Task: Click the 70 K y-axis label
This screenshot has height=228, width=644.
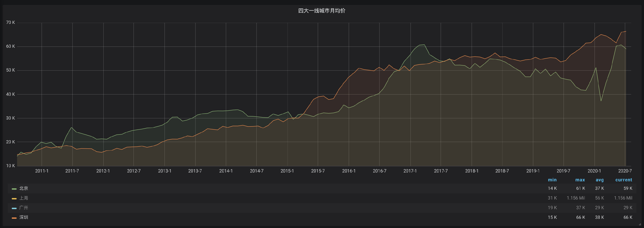Action: click(x=11, y=23)
